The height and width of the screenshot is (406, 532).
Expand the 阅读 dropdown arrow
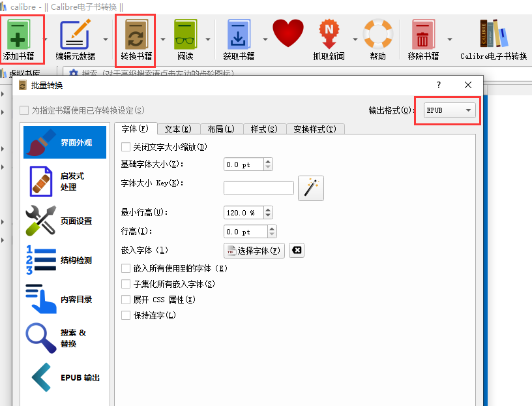pos(207,39)
